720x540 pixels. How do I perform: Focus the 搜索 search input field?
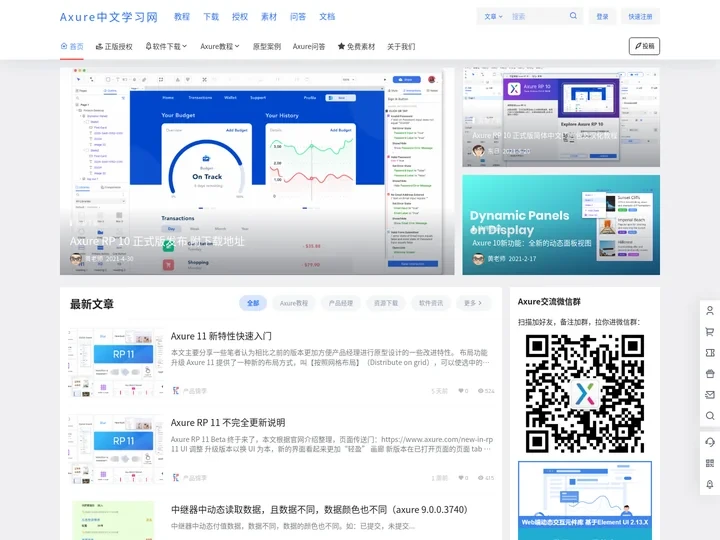[x=537, y=17]
